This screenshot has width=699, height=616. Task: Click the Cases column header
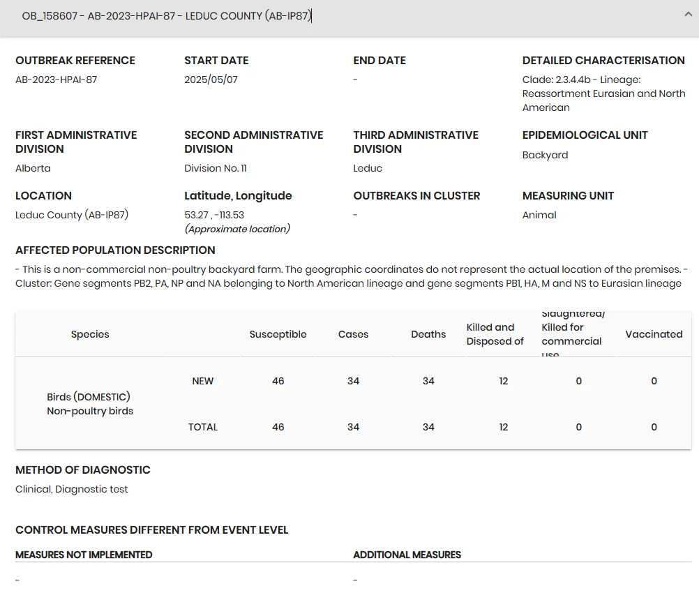tap(353, 334)
